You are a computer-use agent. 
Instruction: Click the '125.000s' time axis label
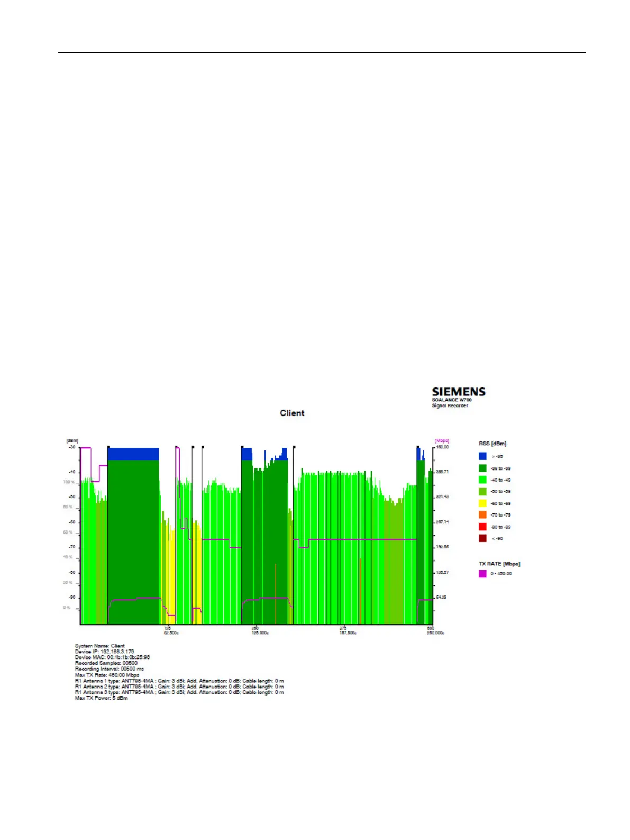click(x=260, y=633)
